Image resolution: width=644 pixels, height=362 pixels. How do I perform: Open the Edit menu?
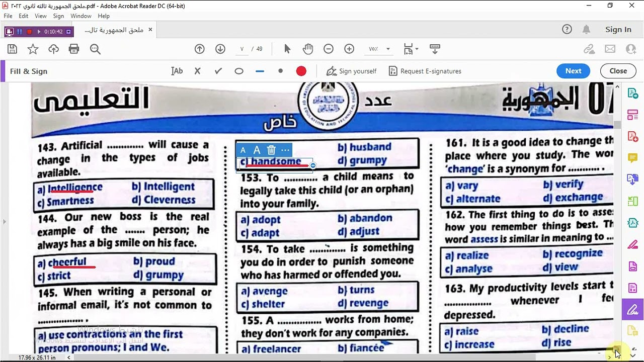24,16
